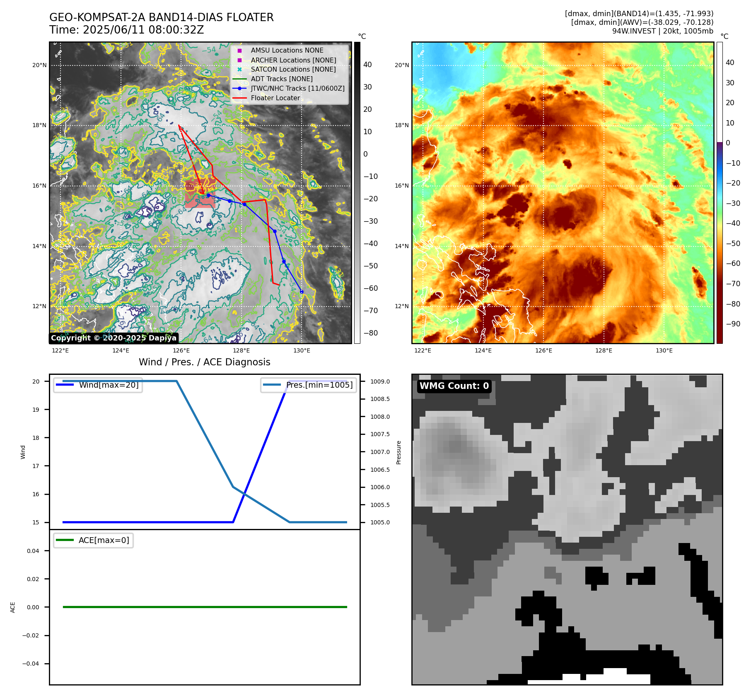Image resolution: width=751 pixels, height=700 pixels.
Task: Click the green ACE line in plot
Action: [205, 607]
